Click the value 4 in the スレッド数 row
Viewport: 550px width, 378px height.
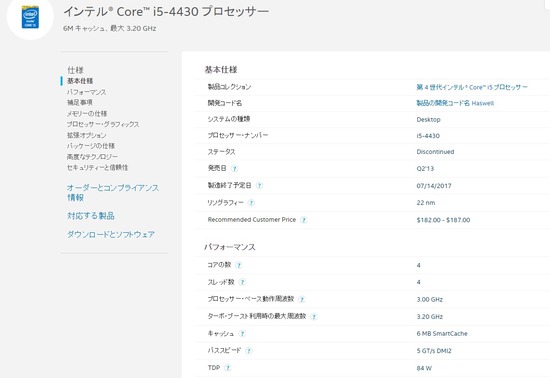pos(418,282)
